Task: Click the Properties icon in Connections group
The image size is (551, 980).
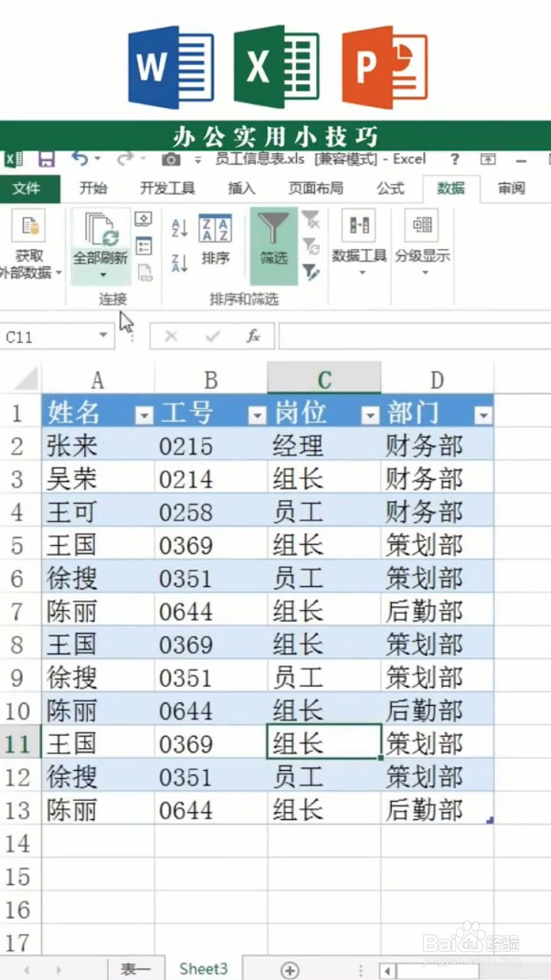Action: pyautogui.click(x=143, y=246)
